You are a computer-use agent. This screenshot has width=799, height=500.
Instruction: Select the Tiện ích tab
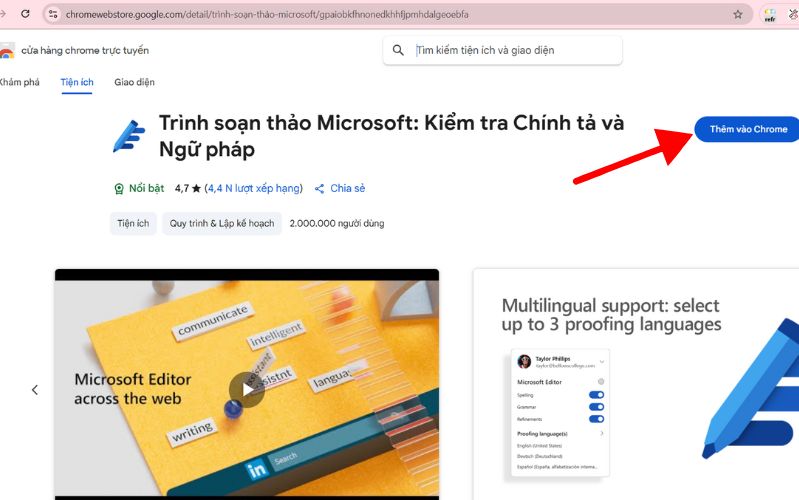[x=77, y=82]
